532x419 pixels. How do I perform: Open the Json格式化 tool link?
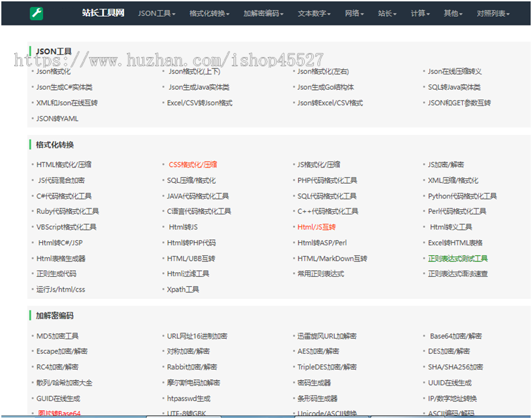tap(54, 72)
